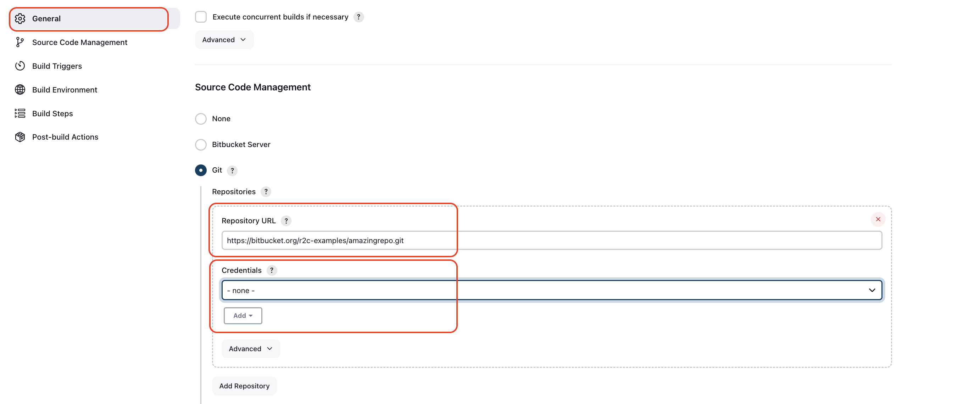The height and width of the screenshot is (404, 980).
Task: Select the Build Steps list icon
Action: tap(20, 113)
